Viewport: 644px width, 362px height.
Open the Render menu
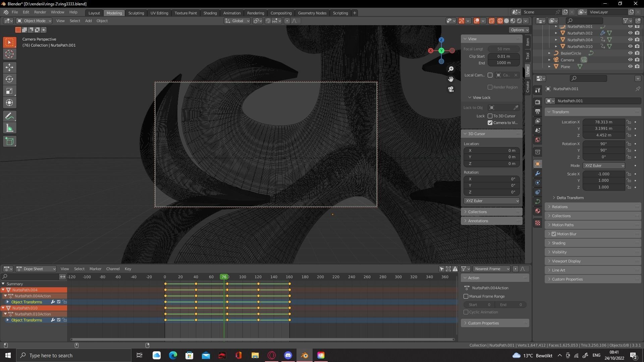point(40,12)
